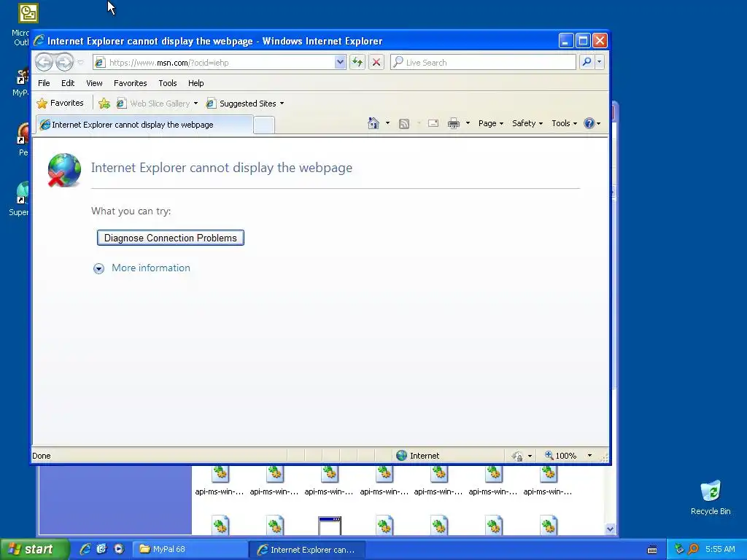The image size is (747, 560).
Task: Open the Tools command bar menu
Action: 564,123
